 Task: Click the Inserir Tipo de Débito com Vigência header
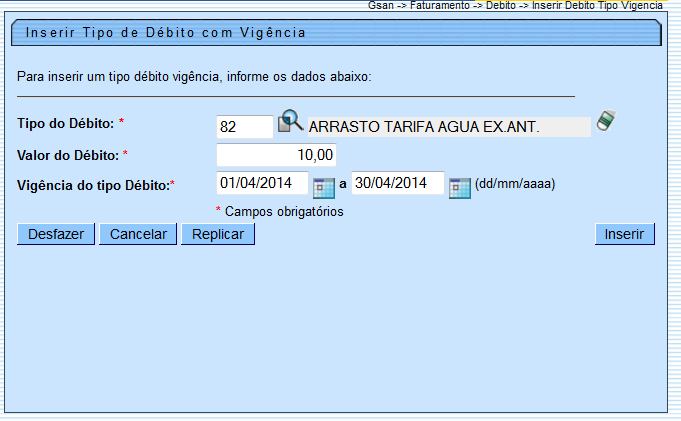pos(166,33)
